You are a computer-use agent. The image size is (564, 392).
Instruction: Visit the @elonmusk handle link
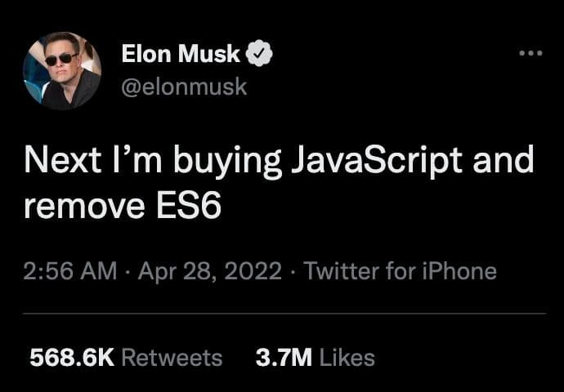coord(184,87)
